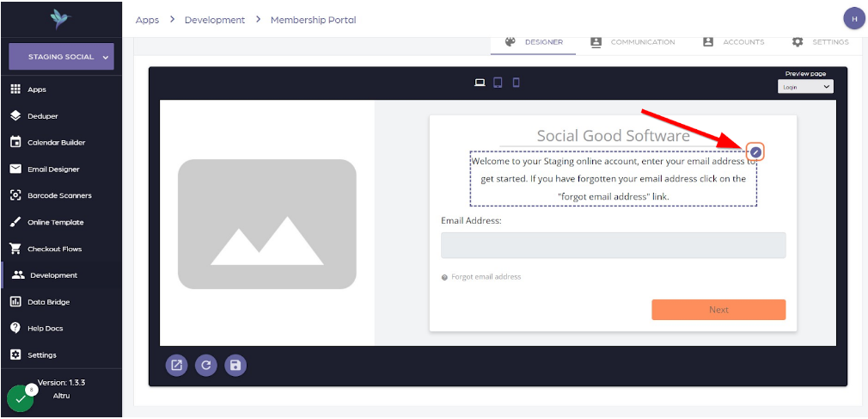
Task: Switch to the Accounts tab
Action: 733,42
